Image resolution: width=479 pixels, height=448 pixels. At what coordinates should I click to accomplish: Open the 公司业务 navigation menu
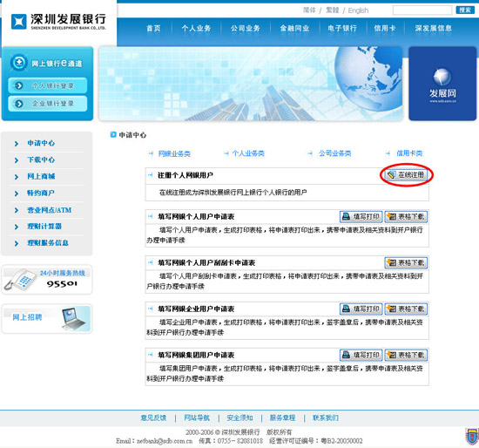coord(246,29)
